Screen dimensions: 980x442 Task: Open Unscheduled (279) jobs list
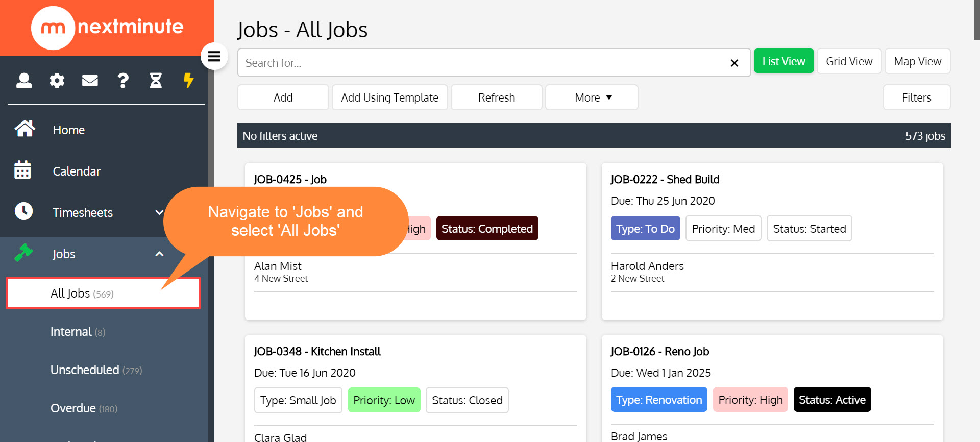96,370
